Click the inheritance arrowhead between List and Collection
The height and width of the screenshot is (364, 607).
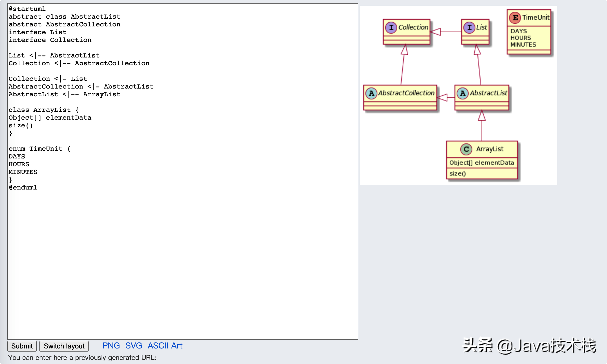click(435, 32)
